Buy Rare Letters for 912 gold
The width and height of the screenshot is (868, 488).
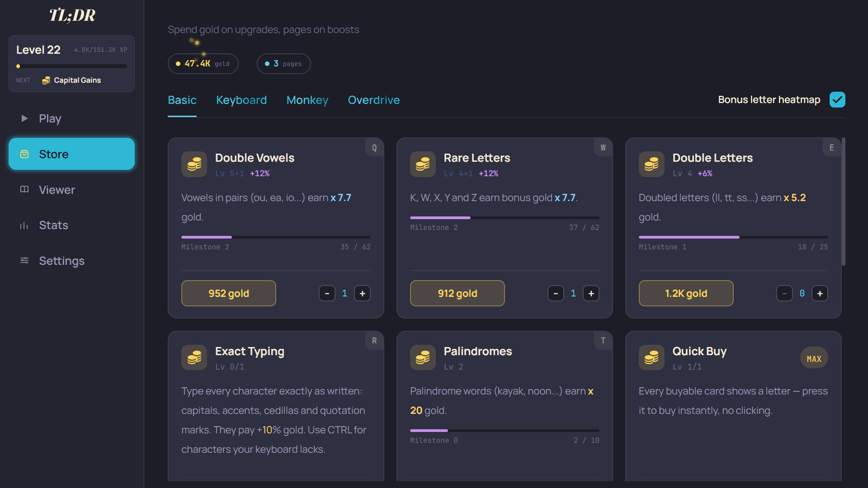tap(458, 293)
